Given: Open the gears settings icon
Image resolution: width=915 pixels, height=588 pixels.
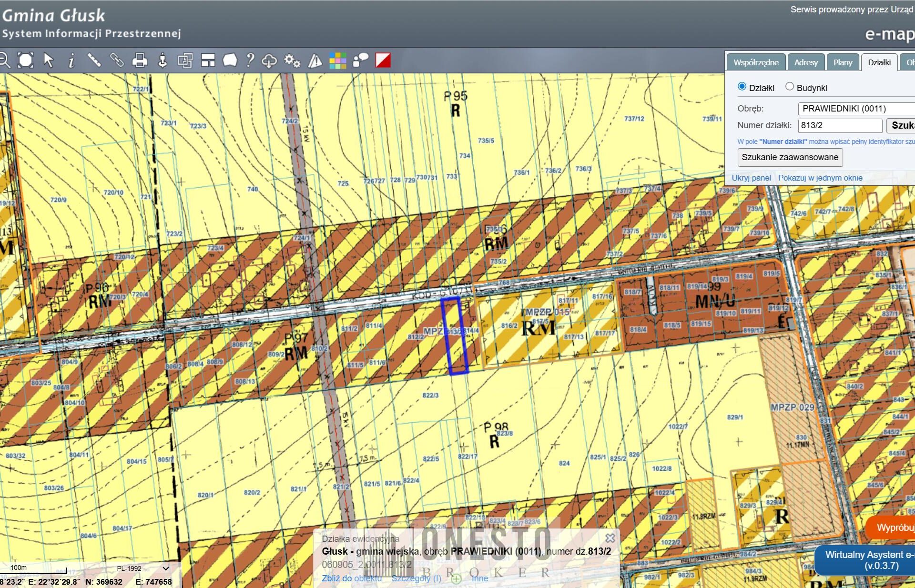Looking at the screenshot, I should [292, 61].
